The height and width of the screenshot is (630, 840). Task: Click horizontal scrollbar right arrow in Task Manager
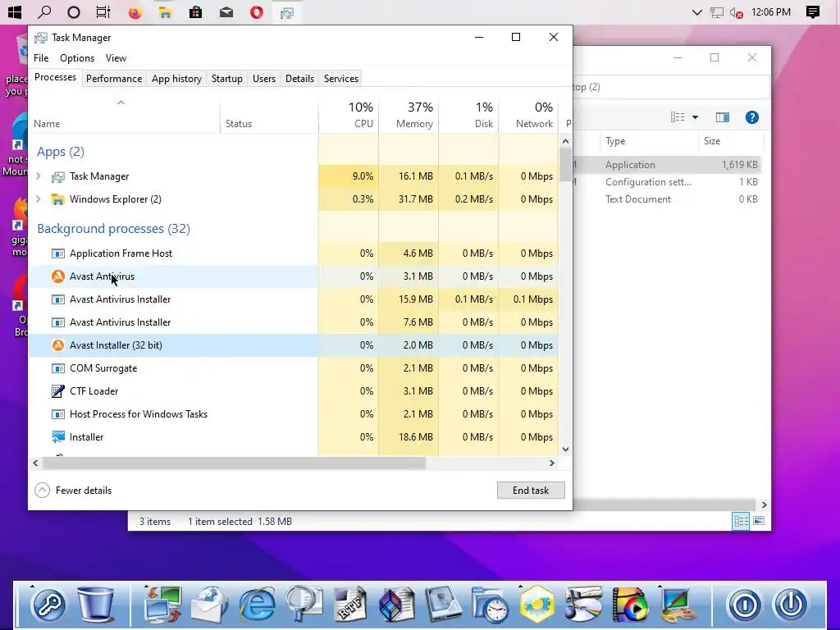(x=552, y=463)
